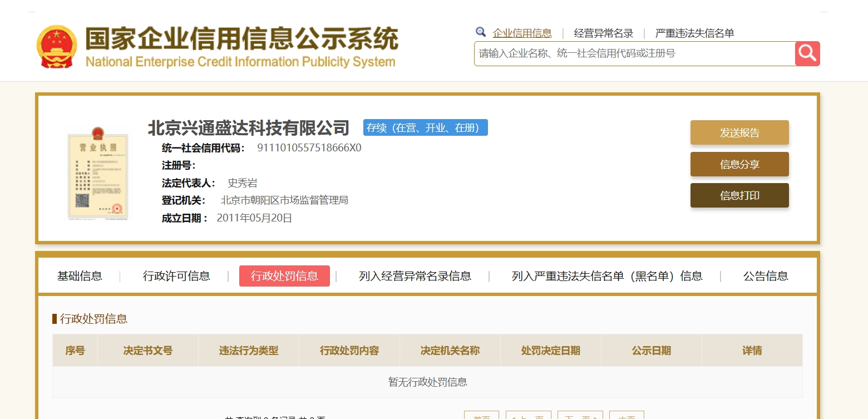Click the national emblem logo

tap(57, 47)
